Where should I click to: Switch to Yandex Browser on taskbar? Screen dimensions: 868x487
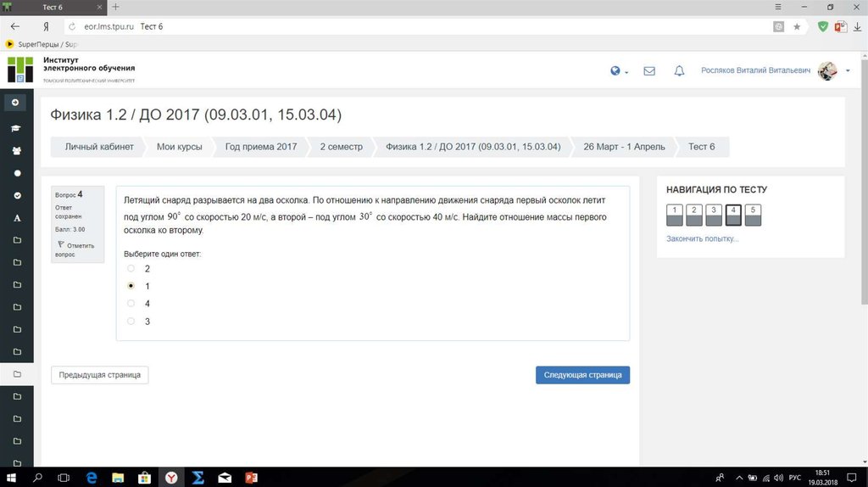pyautogui.click(x=171, y=478)
